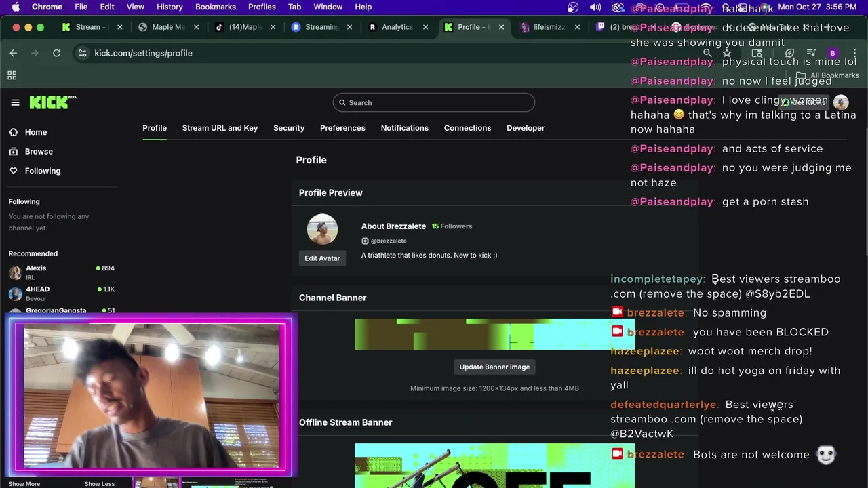
Task: Click the Offline Stream Banner preview image
Action: (494, 466)
